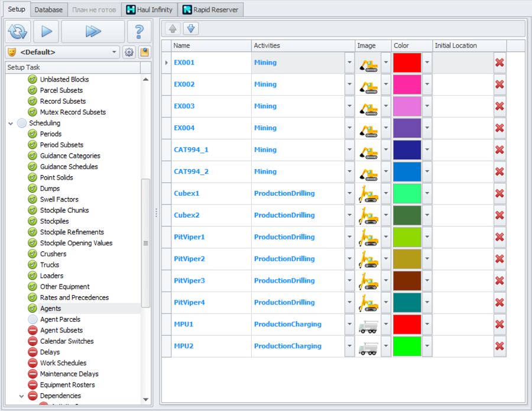The height and width of the screenshot is (411, 532).
Task: Move row down with the down arrow
Action: click(190, 29)
